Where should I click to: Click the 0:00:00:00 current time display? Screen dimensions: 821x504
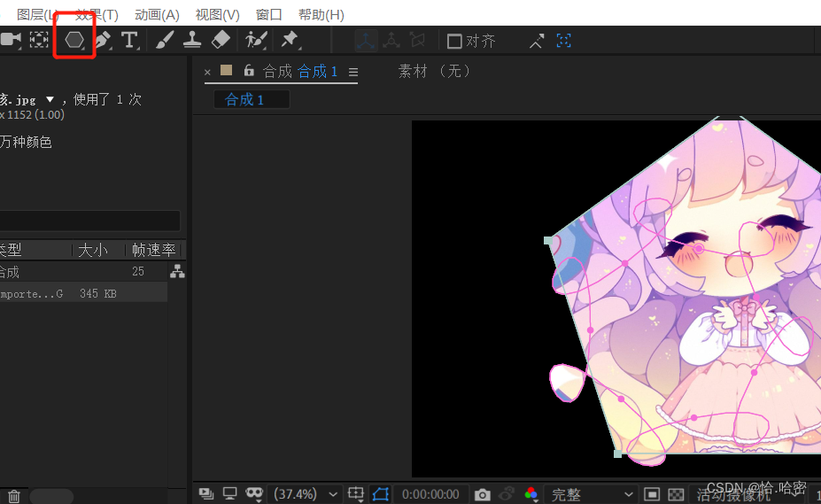[430, 494]
